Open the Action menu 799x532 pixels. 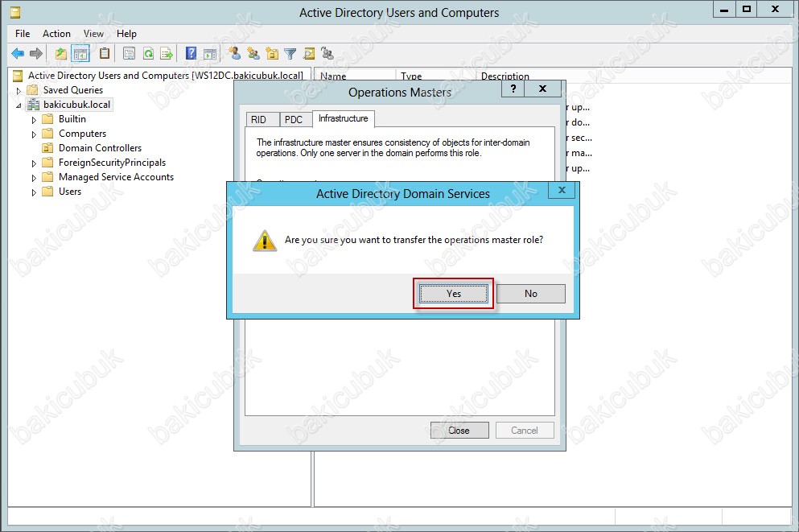tap(56, 34)
